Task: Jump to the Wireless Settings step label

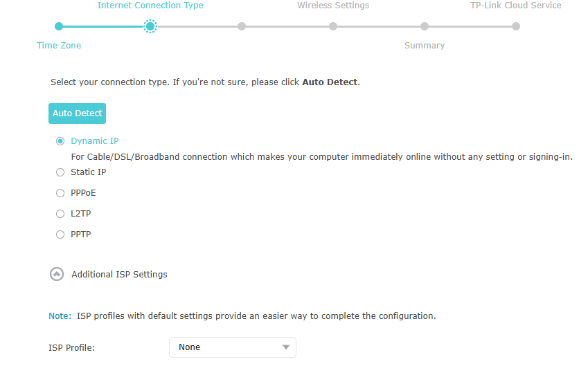Action: [x=333, y=6]
